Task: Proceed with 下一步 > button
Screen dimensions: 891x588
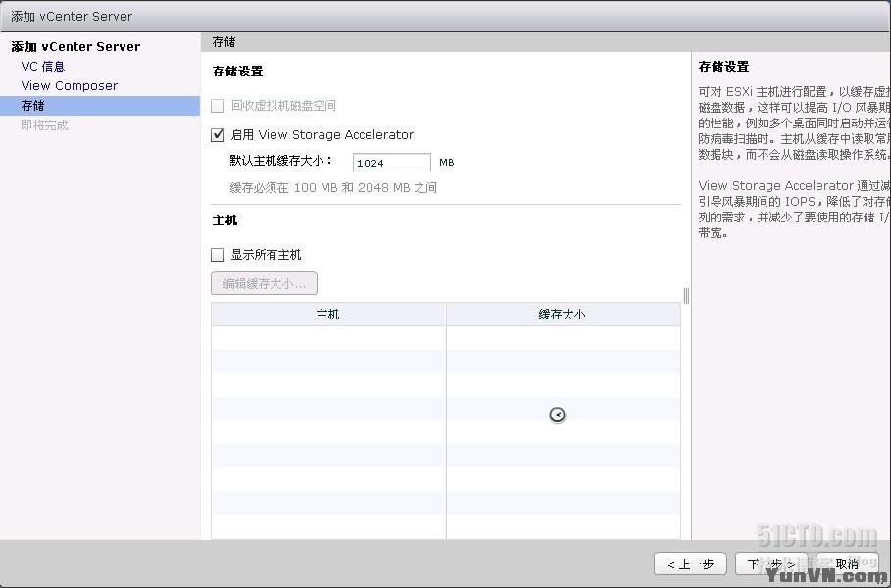Action: click(x=771, y=563)
